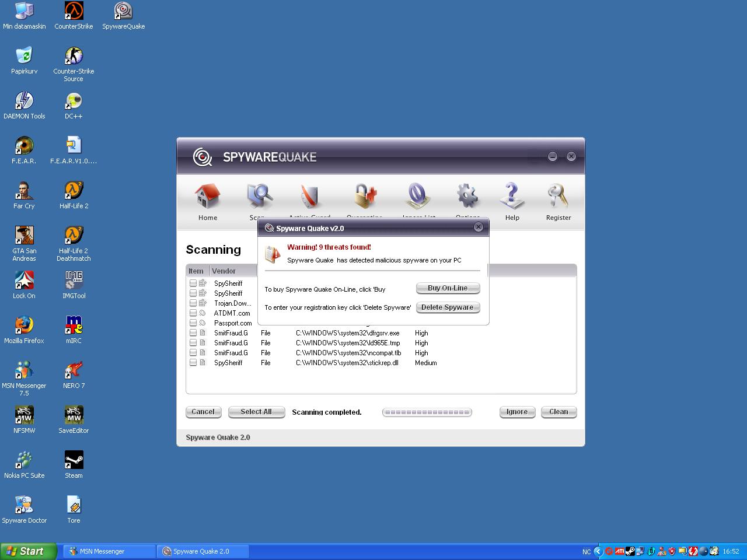Click the scan progress bar
This screenshot has height=560, width=747.
click(x=427, y=412)
